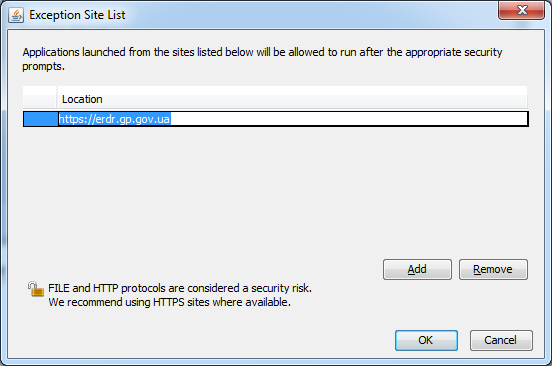Screen dimensions: 552x366
Task: Click the highlighted https://erdr.gp.gov.ua text
Action: (114, 119)
